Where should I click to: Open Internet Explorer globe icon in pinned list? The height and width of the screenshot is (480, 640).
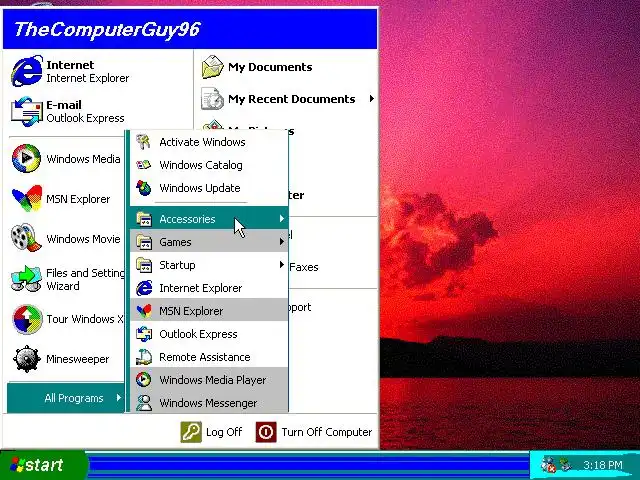click(27, 71)
